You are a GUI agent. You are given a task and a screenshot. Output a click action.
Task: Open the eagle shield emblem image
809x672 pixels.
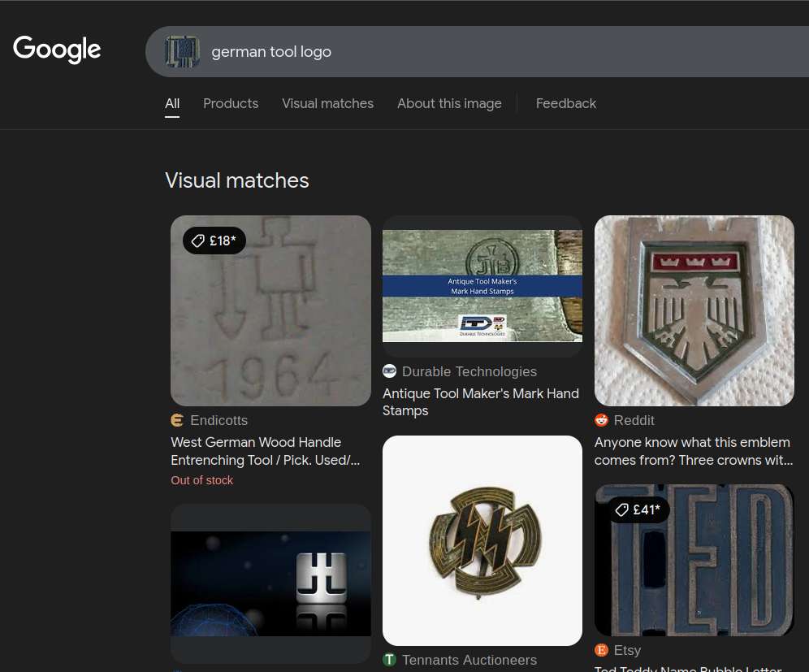694,310
